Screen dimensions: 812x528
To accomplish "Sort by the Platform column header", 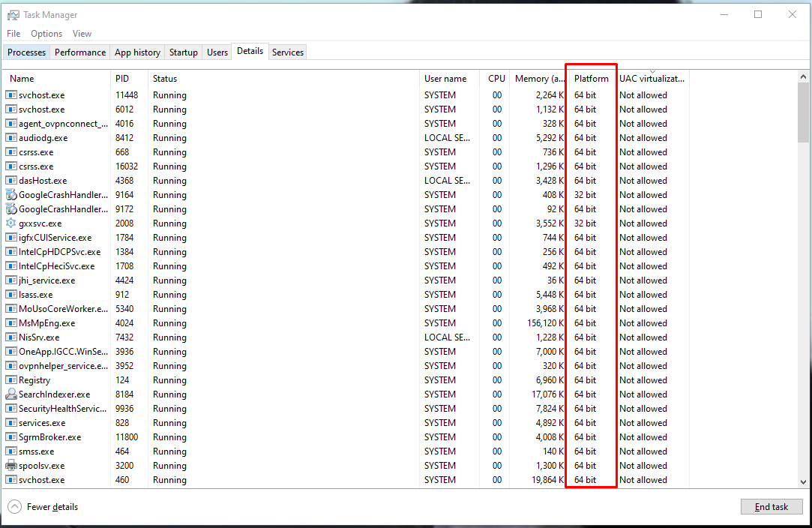I will [x=591, y=79].
